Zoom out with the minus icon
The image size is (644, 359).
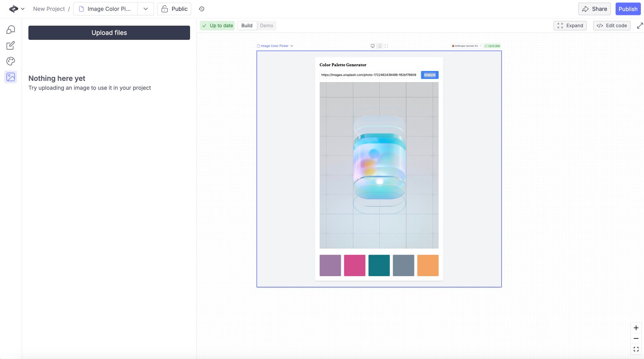pos(636,338)
